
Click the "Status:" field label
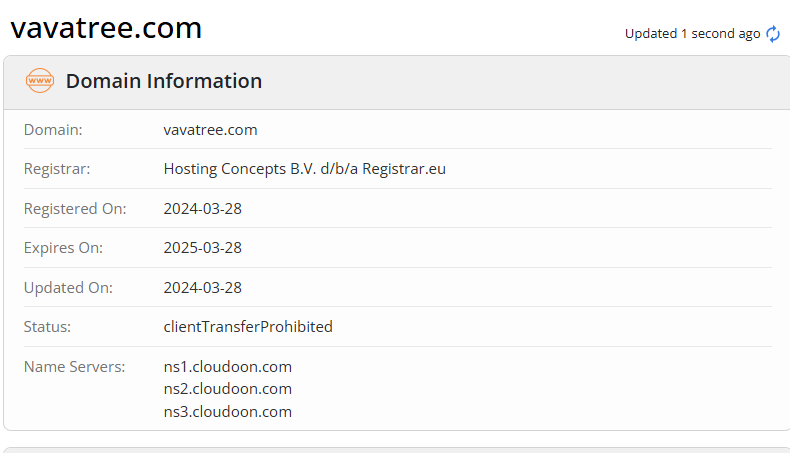[x=47, y=327]
